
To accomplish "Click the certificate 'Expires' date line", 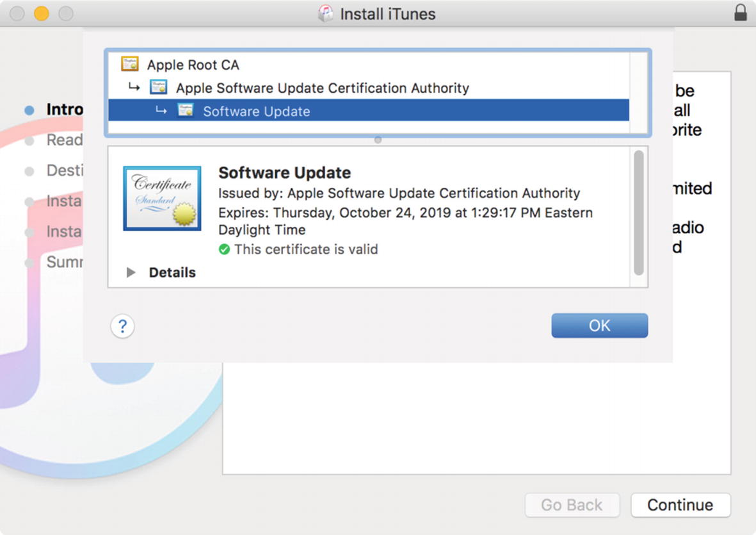I will coord(405,221).
